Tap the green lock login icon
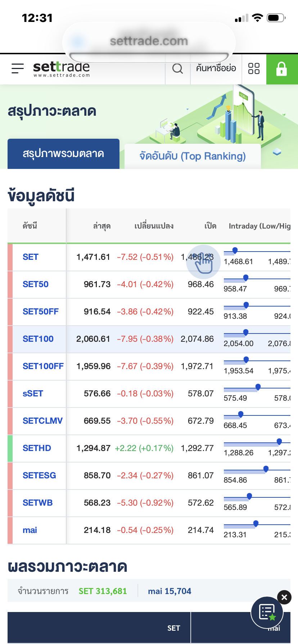Image resolution: width=298 pixels, height=644 pixels. [282, 69]
